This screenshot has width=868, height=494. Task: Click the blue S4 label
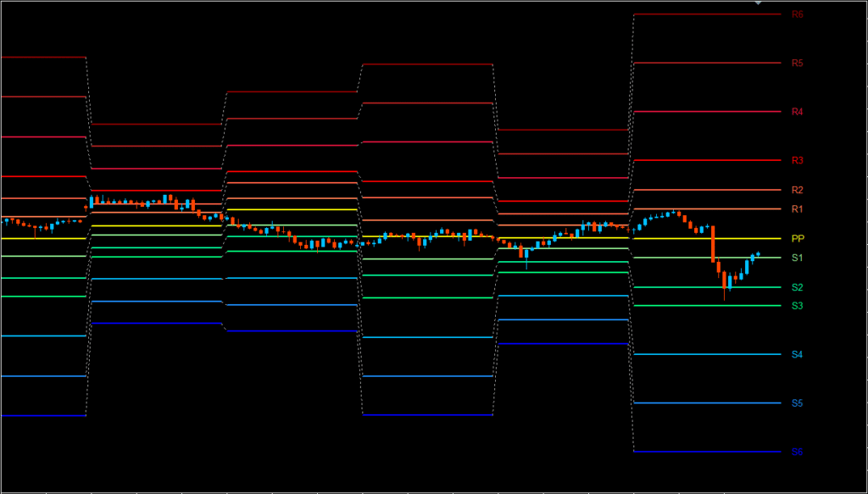797,354
